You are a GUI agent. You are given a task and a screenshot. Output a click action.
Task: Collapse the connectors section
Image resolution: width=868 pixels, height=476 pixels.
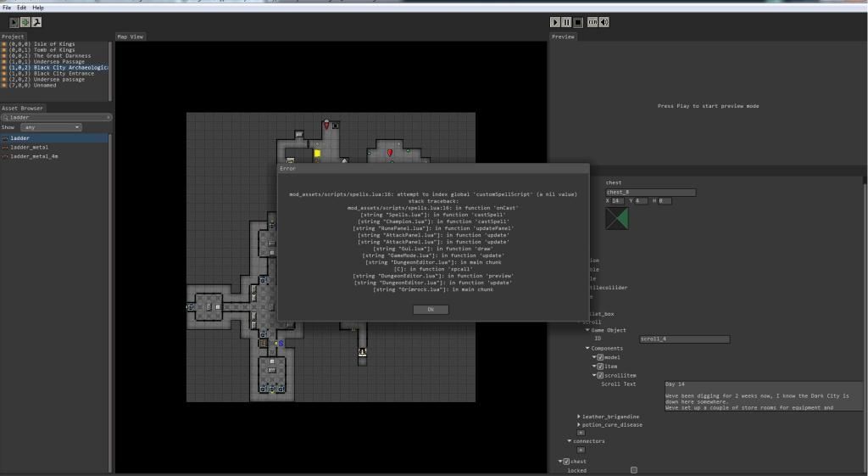point(570,442)
